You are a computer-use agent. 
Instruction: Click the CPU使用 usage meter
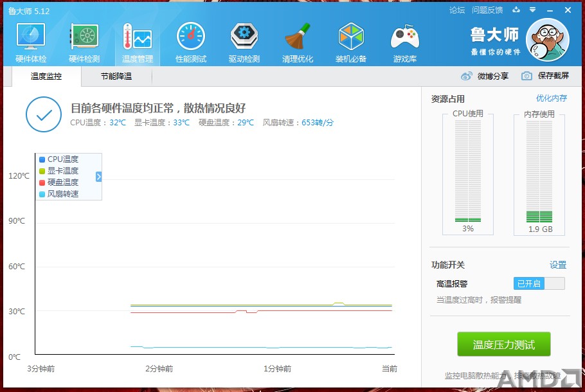468,171
